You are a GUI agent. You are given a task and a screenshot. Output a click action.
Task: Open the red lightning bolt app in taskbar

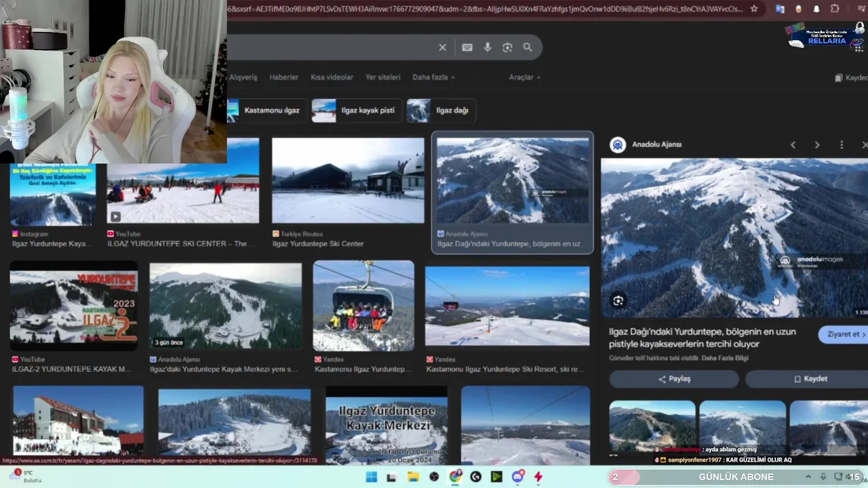click(x=538, y=477)
